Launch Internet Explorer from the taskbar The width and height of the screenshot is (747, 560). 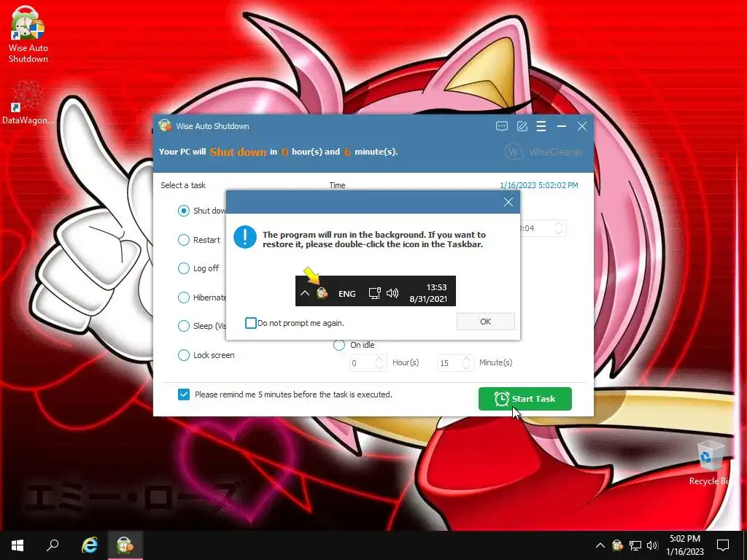(89, 545)
